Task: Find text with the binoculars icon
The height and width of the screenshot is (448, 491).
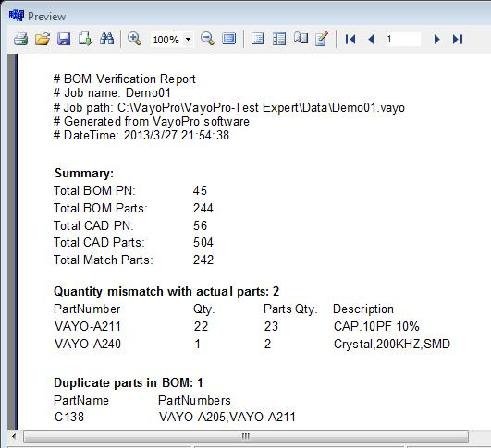Action: (106, 39)
